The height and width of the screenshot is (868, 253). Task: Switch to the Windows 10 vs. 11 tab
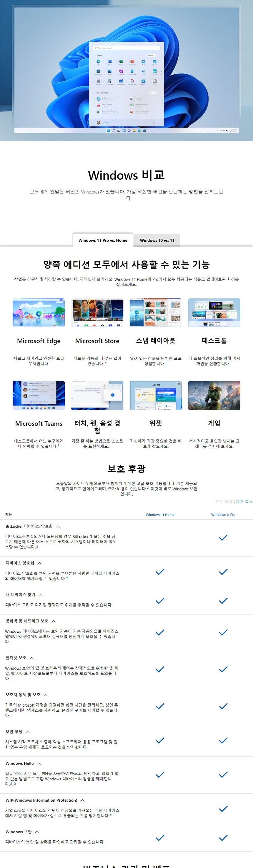point(157,240)
